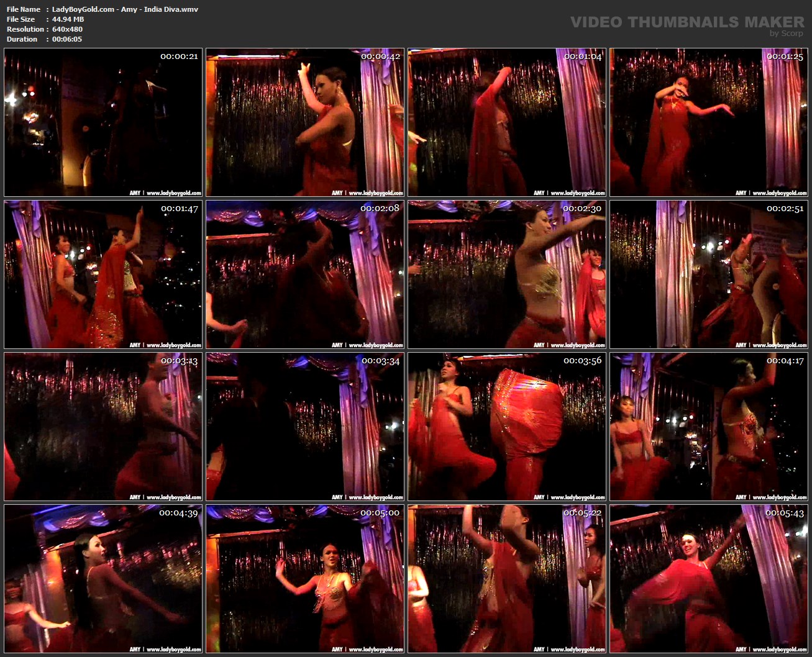This screenshot has height=657, width=812.
Task: Select the frame timestamped 00:05:00
Action: point(305,579)
